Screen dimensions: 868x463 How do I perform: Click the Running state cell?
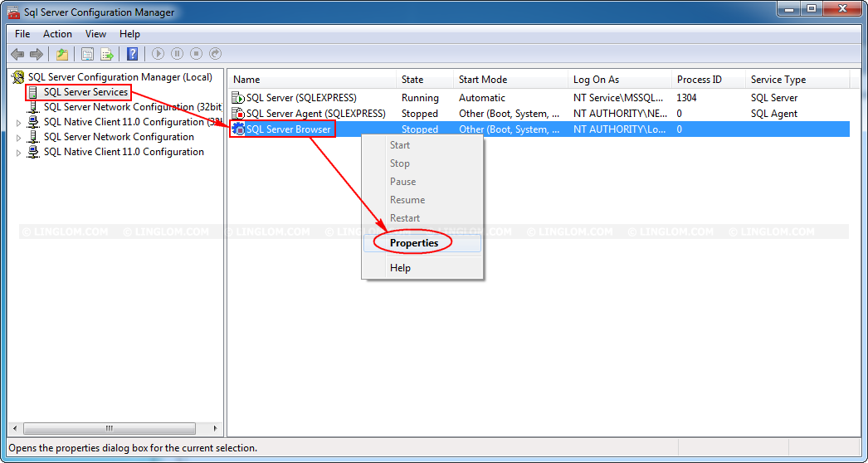(420, 98)
